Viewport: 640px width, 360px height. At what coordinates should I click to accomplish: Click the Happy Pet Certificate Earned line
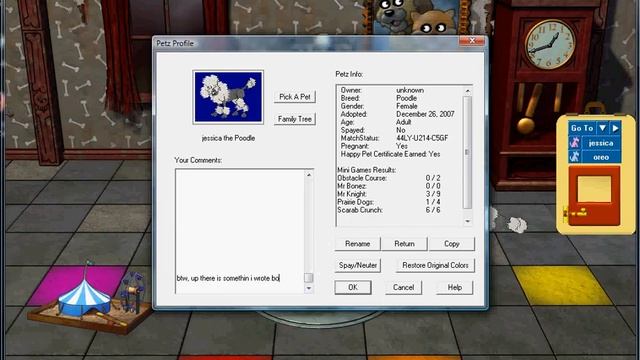(x=390, y=154)
